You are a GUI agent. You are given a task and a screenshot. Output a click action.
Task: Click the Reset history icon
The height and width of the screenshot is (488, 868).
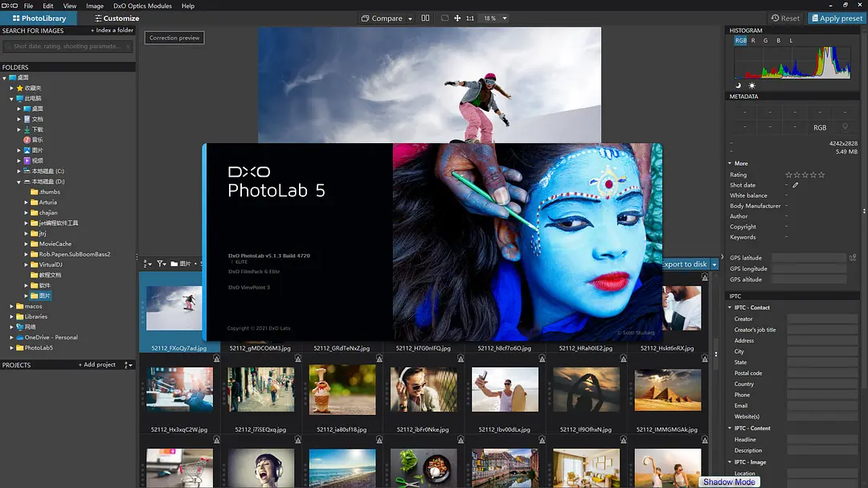tap(775, 18)
